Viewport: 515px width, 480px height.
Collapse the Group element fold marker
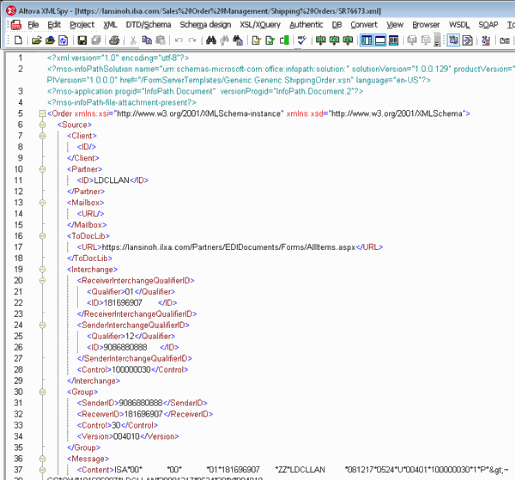tap(42, 392)
